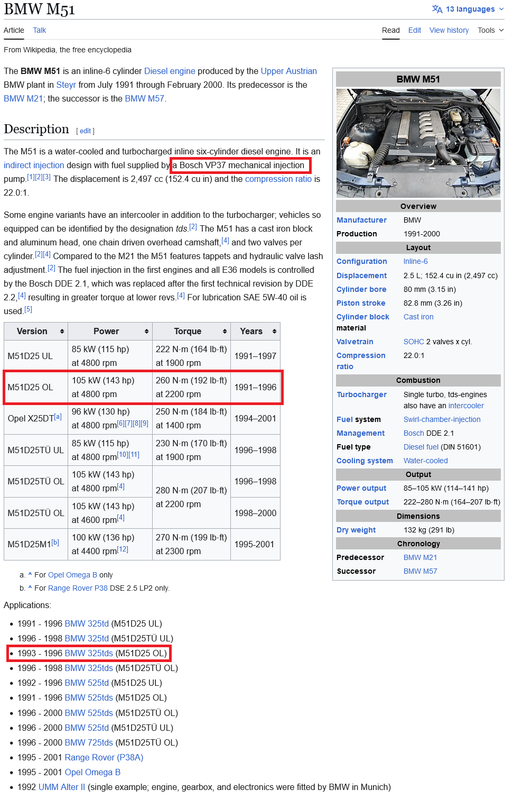This screenshot has width=532, height=799.
Task: Open the Opel Omega B footnote link
Action: pos(72,575)
